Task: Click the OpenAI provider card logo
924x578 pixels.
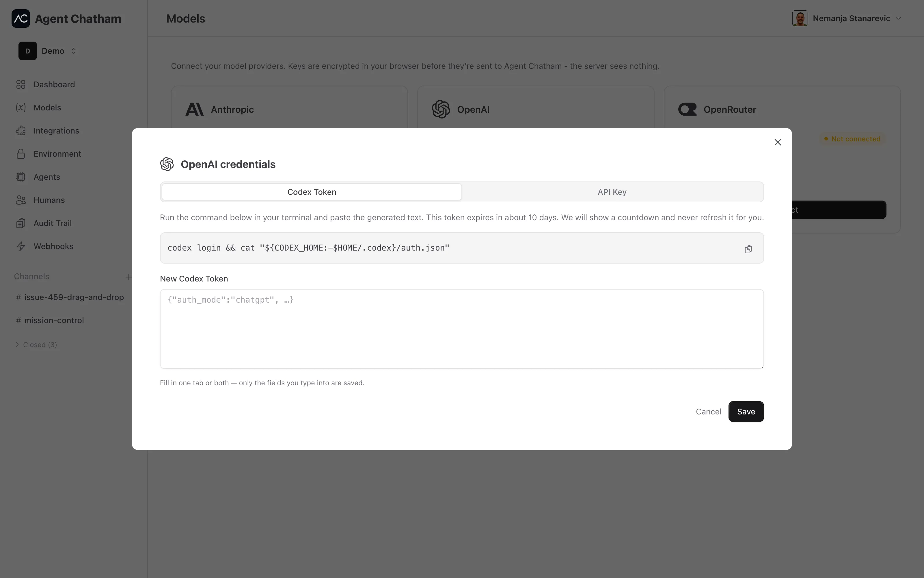Action: (x=441, y=109)
